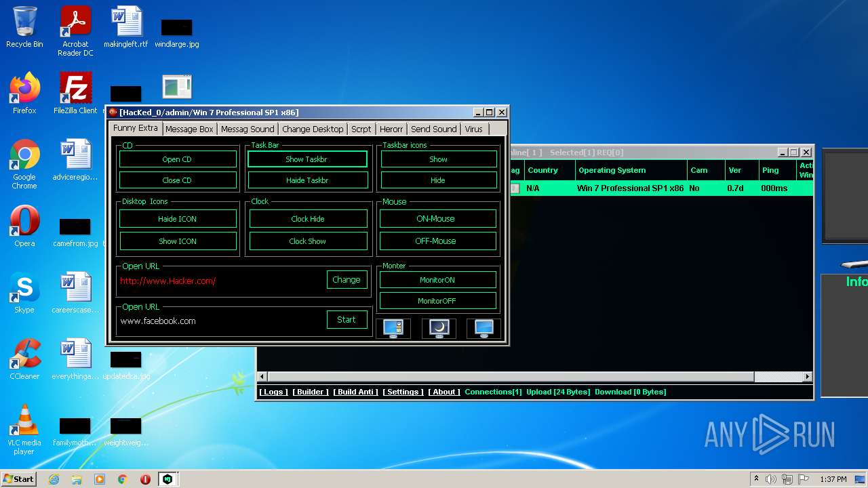This screenshot has height=488, width=868.
Task: Click Opera icon in taskbar
Action: pos(145,479)
